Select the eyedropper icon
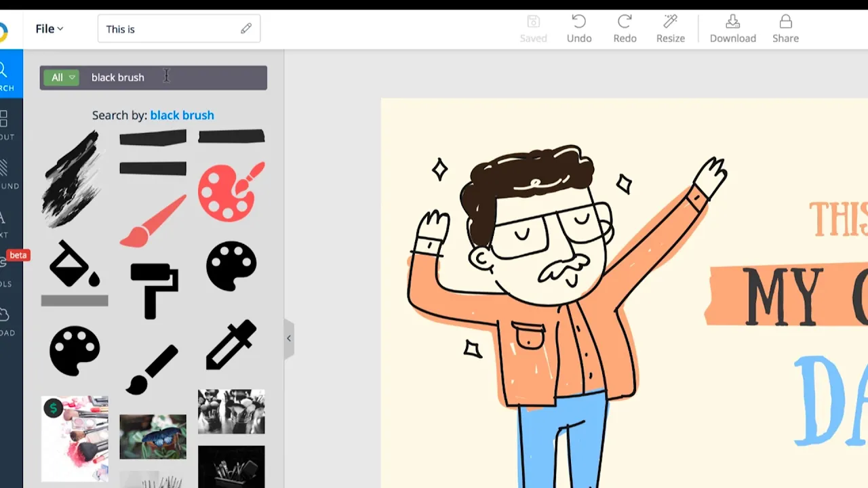Viewport: 868px width, 488px height. pyautogui.click(x=231, y=345)
